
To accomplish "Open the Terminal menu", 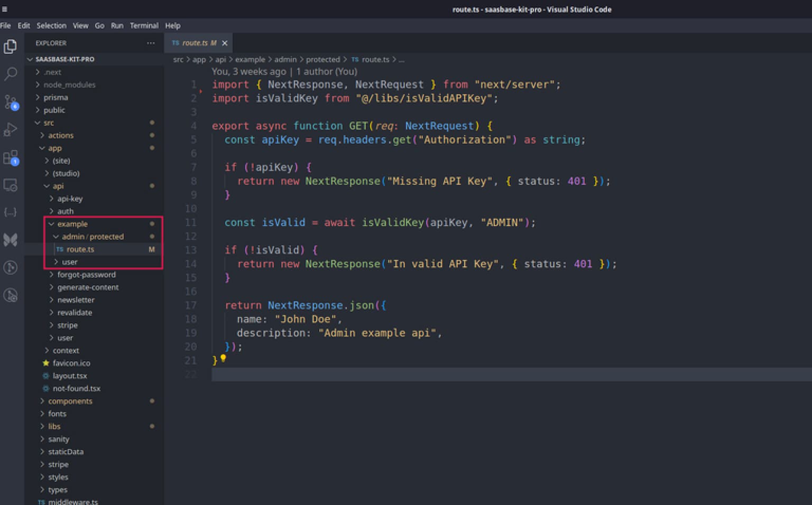I will tap(144, 25).
